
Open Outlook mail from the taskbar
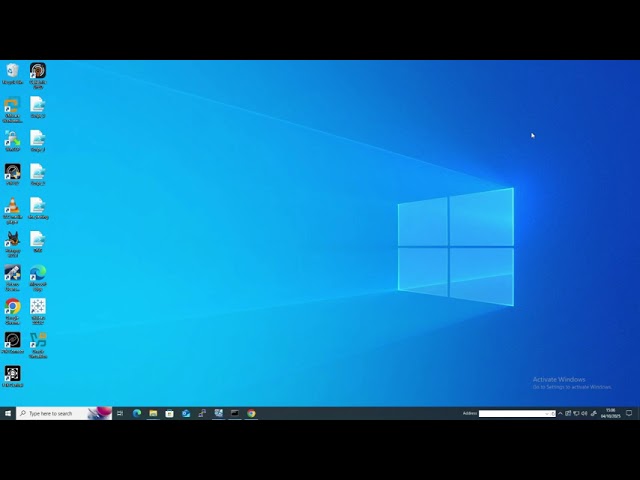point(186,413)
